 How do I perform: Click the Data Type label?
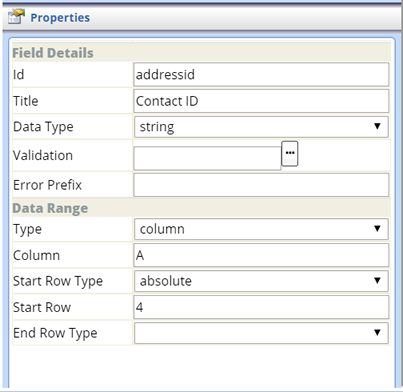43,127
